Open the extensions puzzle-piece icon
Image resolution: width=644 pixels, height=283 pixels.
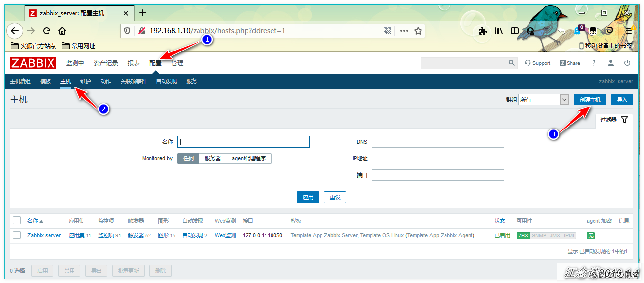click(483, 31)
